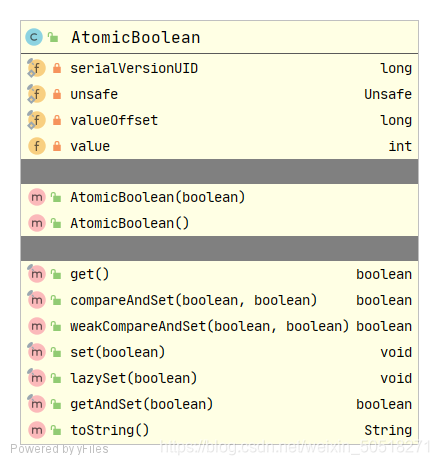Click the field icon for valueOffset
The image size is (439, 465).
click(x=36, y=120)
